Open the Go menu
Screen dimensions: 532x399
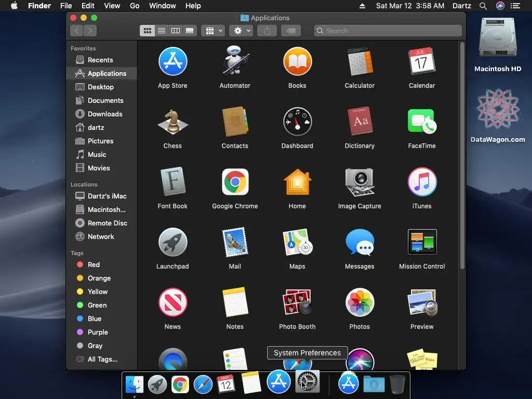point(135,6)
